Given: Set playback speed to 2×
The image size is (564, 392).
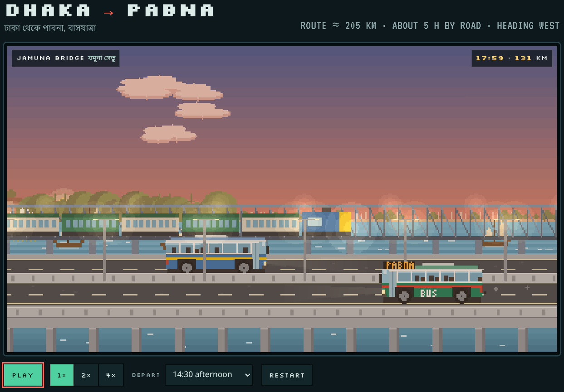Looking at the screenshot, I should coord(86,375).
